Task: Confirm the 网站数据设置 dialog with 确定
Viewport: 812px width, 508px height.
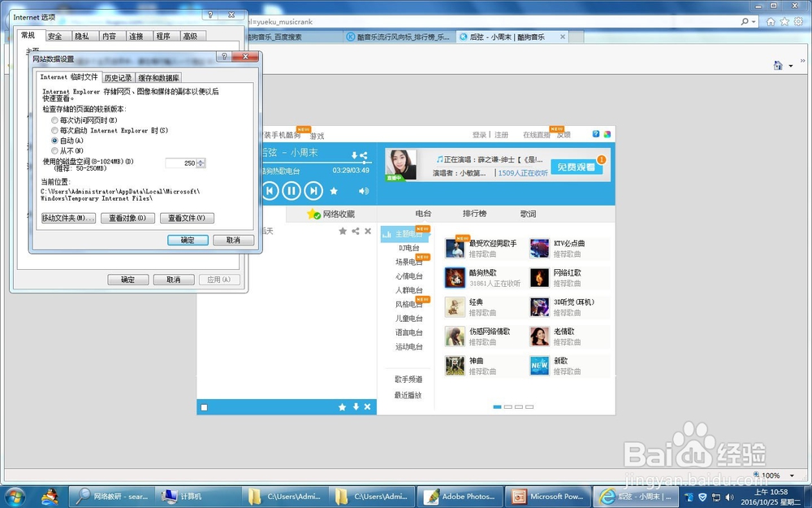Action: (188, 240)
